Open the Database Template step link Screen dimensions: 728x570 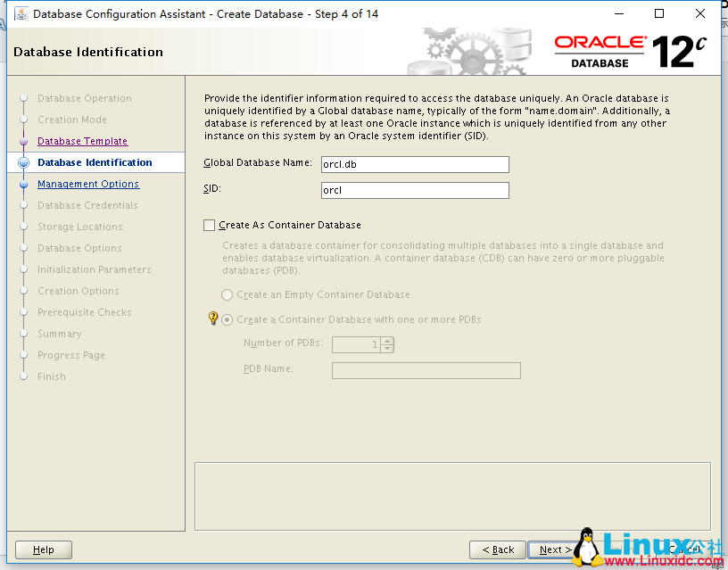[82, 141]
